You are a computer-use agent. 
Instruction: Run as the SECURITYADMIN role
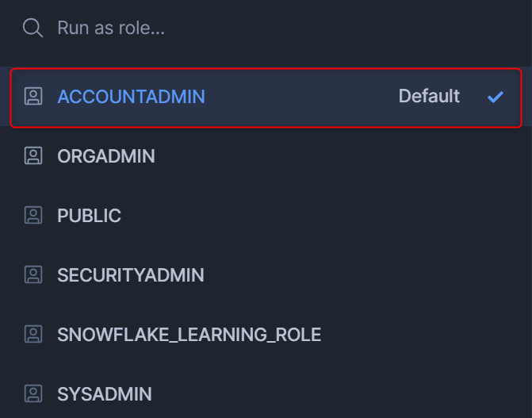pyautogui.click(x=131, y=275)
